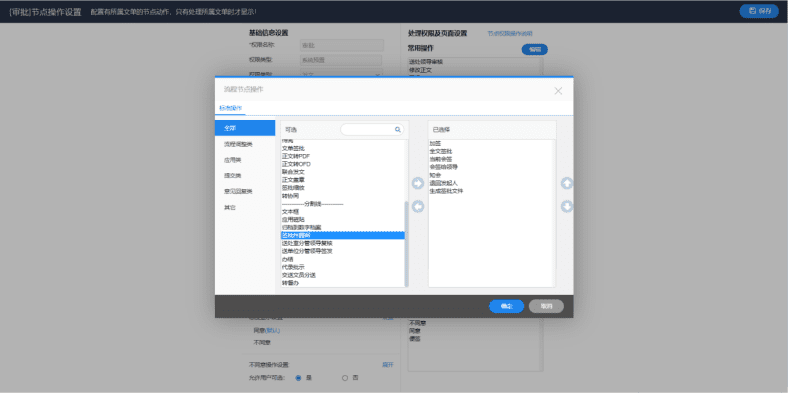
Task: Move selected operation down with down arrow
Action: [x=567, y=207]
